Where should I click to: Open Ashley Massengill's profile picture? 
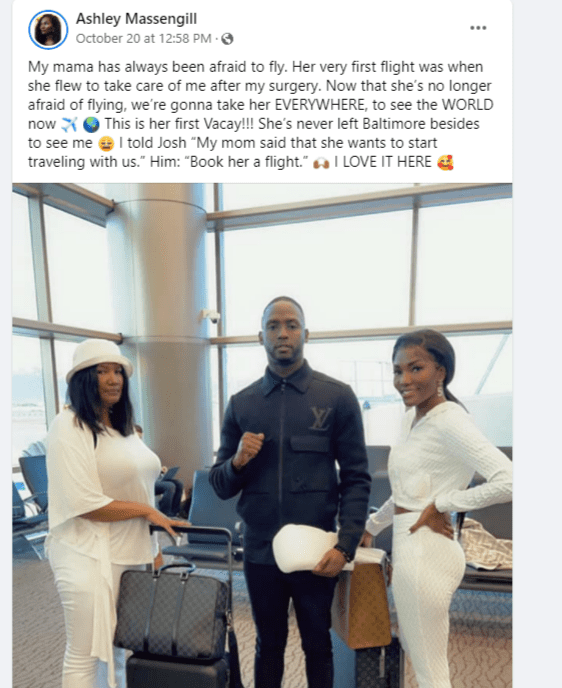click(x=48, y=29)
